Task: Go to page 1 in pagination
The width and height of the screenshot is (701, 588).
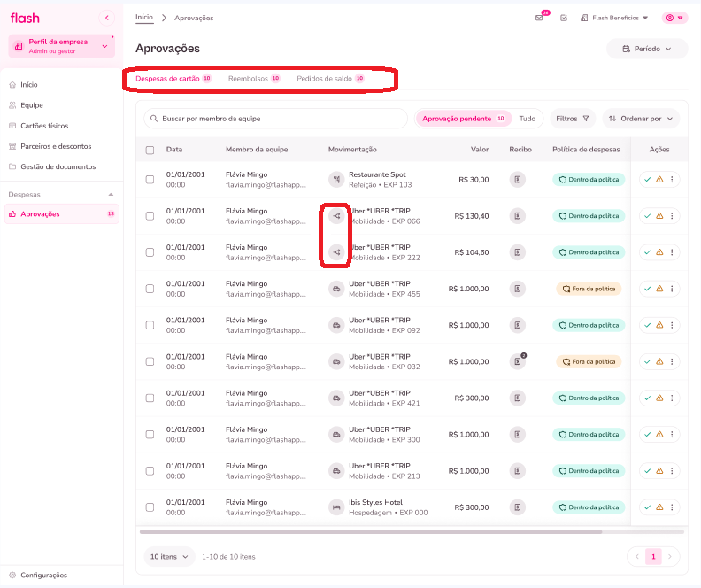Action: [653, 557]
